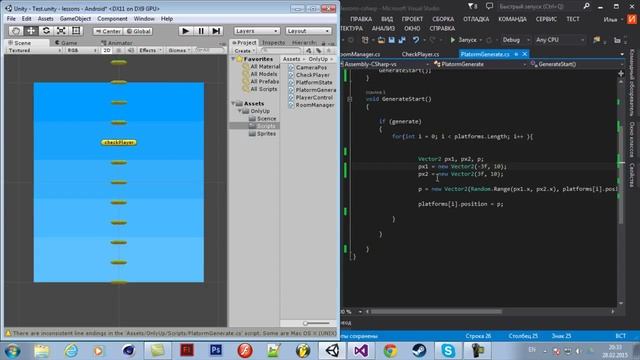Select the Scale tool in Unity toolbar
Image resolution: width=640 pixels, height=360 pixels.
tap(61, 31)
